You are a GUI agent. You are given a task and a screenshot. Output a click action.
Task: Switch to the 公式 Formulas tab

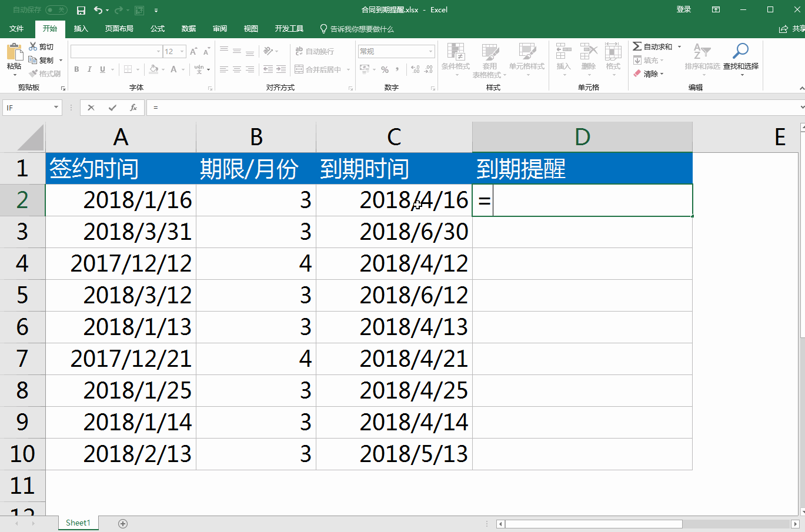(x=158, y=29)
